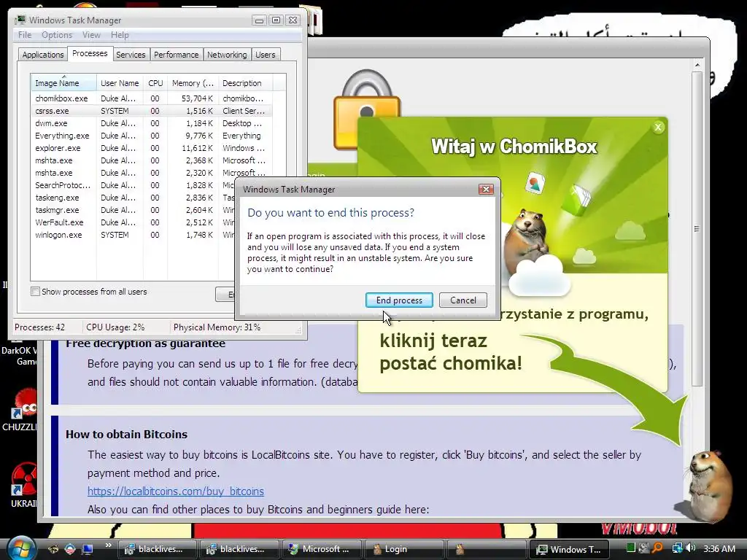This screenshot has width=747, height=560.
Task: Switch to second blacklives taskbar window
Action: point(239,549)
